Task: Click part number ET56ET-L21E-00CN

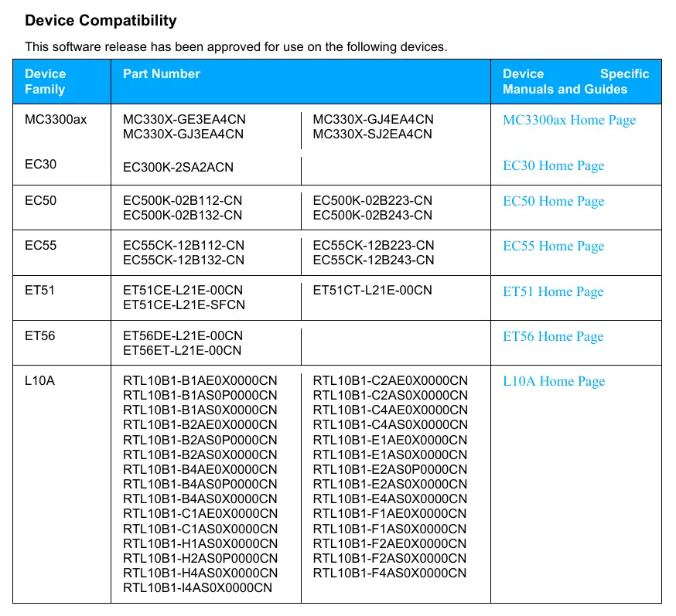Action: (182, 350)
